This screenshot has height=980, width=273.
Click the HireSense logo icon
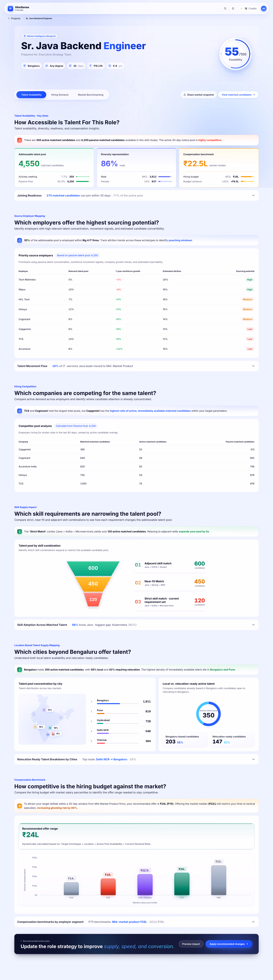pyautogui.click(x=10, y=8)
